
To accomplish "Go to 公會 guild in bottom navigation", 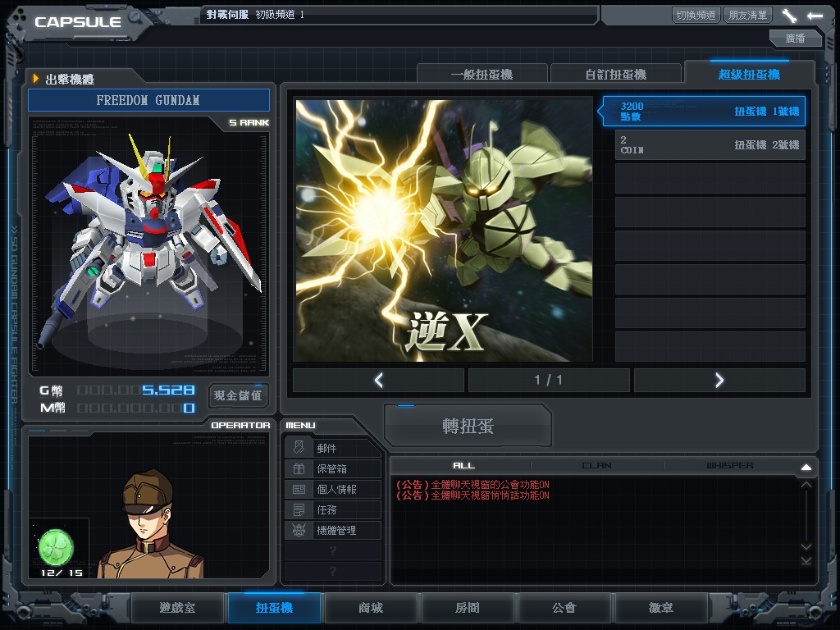I will click(x=564, y=608).
